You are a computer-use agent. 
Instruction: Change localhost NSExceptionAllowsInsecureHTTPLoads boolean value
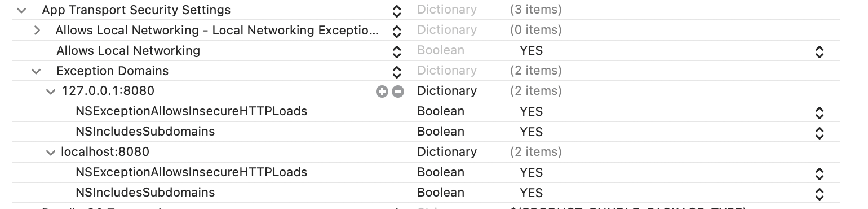click(x=820, y=173)
